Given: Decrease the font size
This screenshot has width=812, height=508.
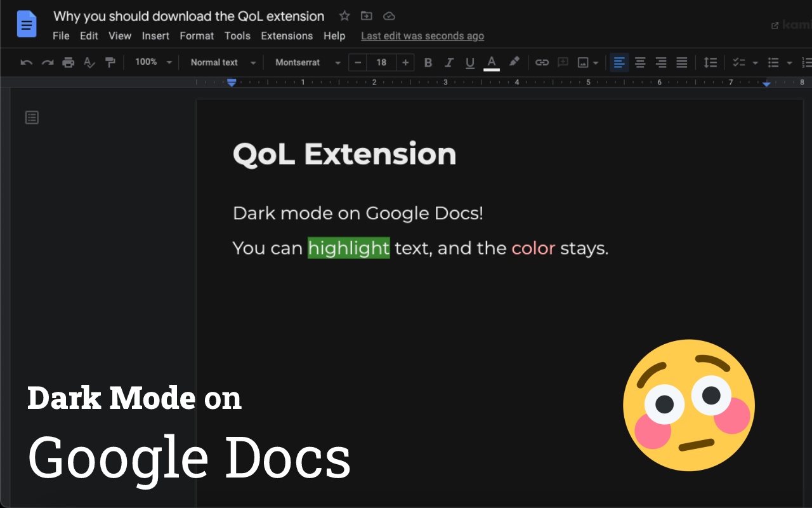Looking at the screenshot, I should tap(358, 62).
